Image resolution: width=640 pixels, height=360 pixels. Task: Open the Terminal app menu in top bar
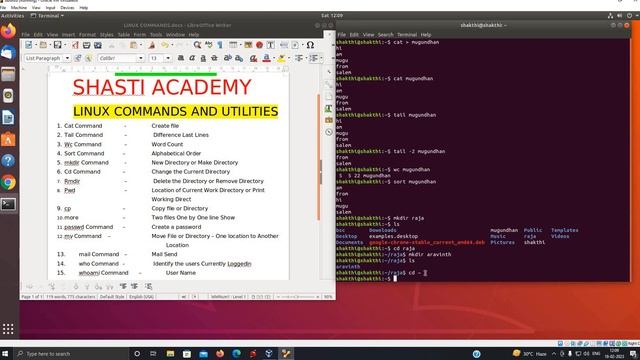click(47, 16)
